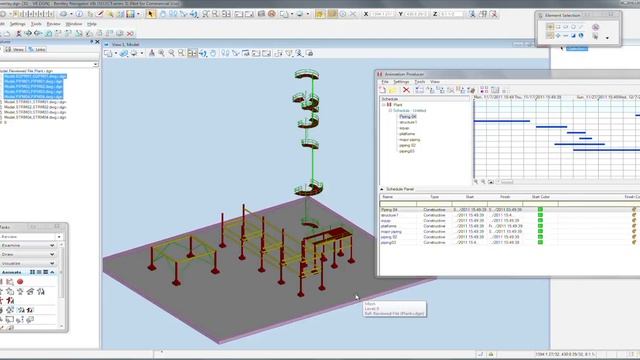Click the zoom-out magnifier below the Gantt chart
This screenshot has width=640, height=360.
483,182
